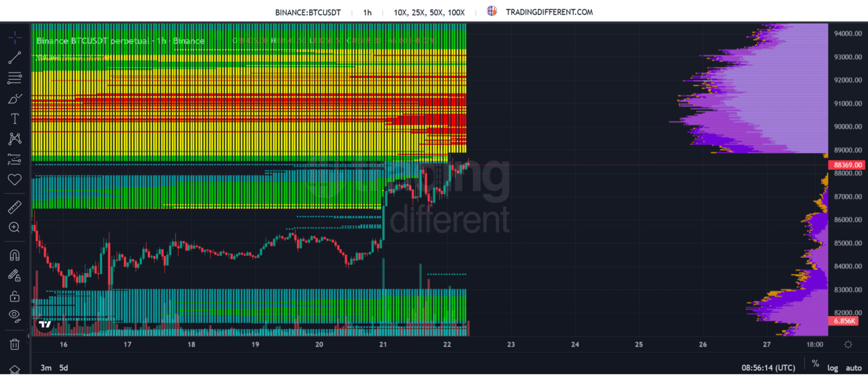The height and width of the screenshot is (376, 868).
Task: Click the 1h interval label in header
Action: (x=367, y=12)
